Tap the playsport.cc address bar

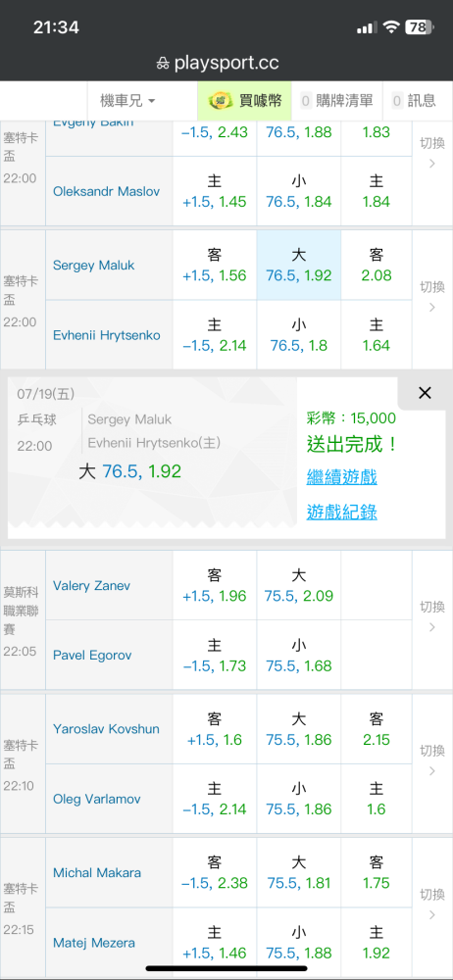click(217, 63)
